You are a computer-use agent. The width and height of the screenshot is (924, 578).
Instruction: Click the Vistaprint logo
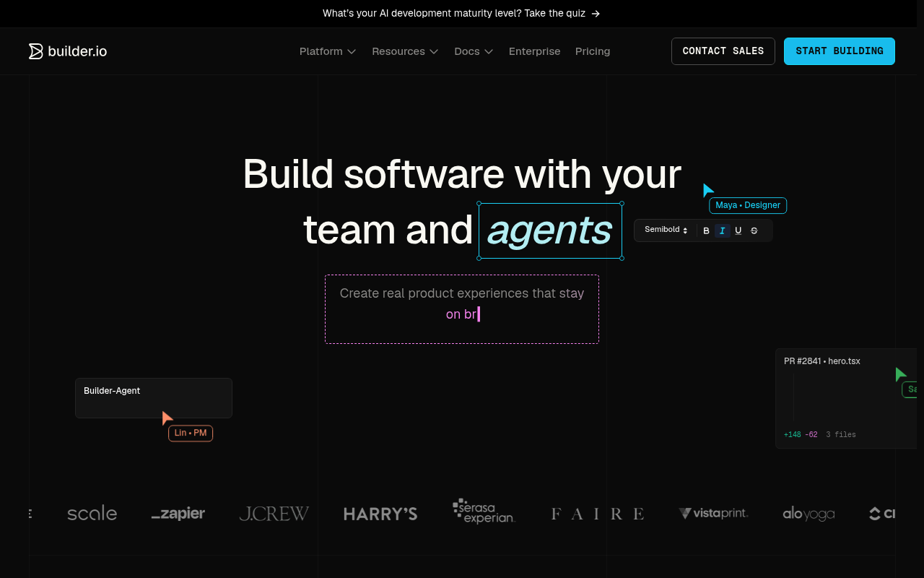713,513
